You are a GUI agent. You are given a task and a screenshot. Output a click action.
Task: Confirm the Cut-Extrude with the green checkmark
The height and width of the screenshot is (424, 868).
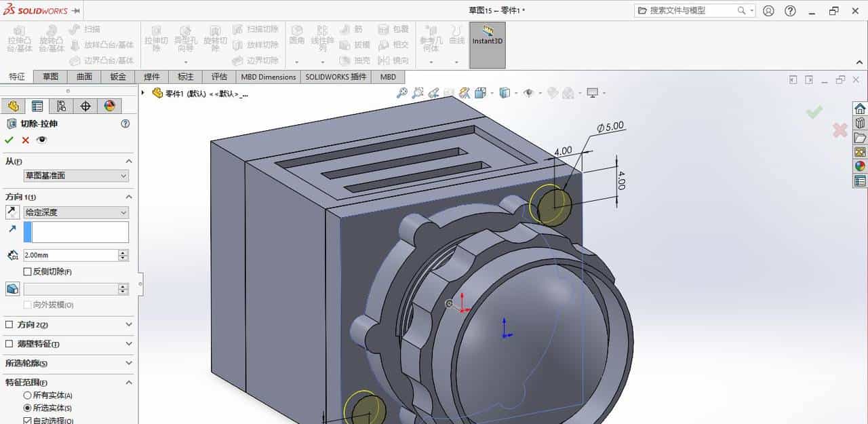[9, 140]
